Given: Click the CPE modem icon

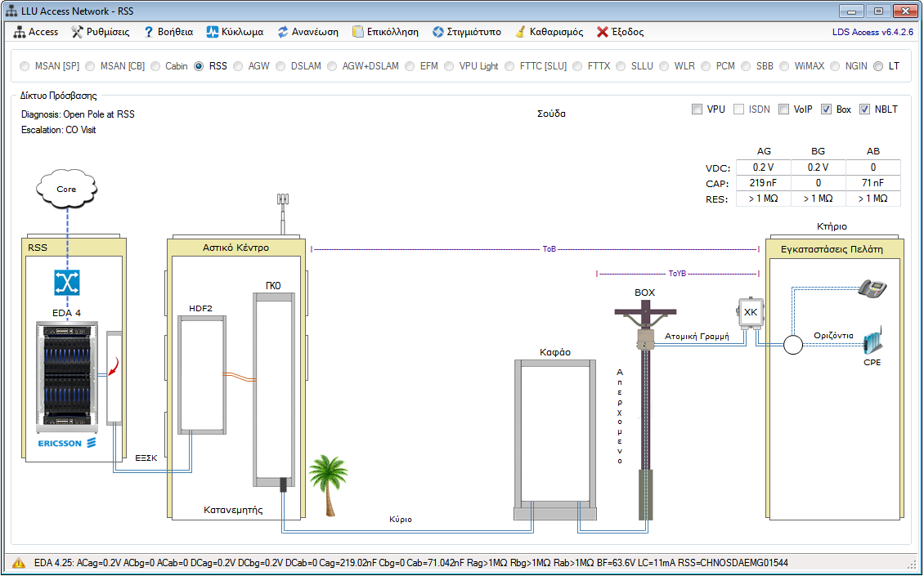Looking at the screenshot, I should click(x=872, y=342).
